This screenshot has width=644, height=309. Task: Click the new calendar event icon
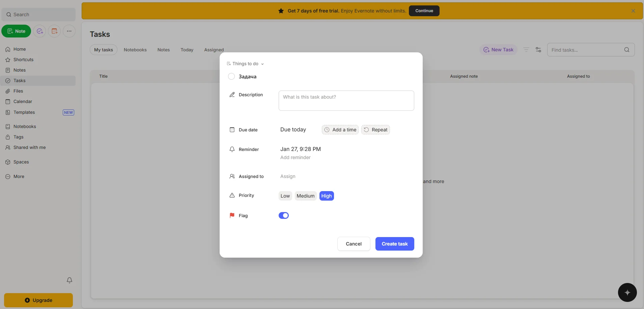click(x=54, y=31)
